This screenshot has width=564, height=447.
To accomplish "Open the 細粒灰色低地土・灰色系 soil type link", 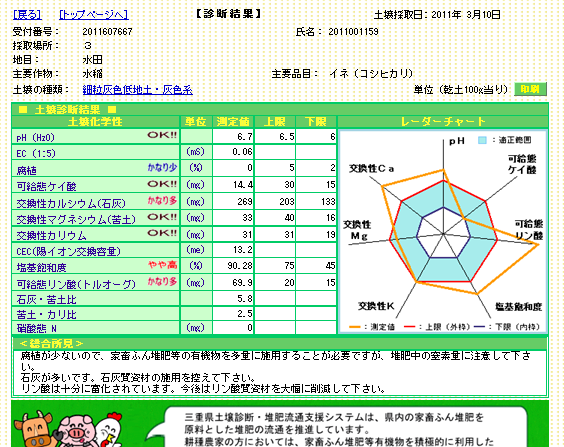I will pos(137,90).
